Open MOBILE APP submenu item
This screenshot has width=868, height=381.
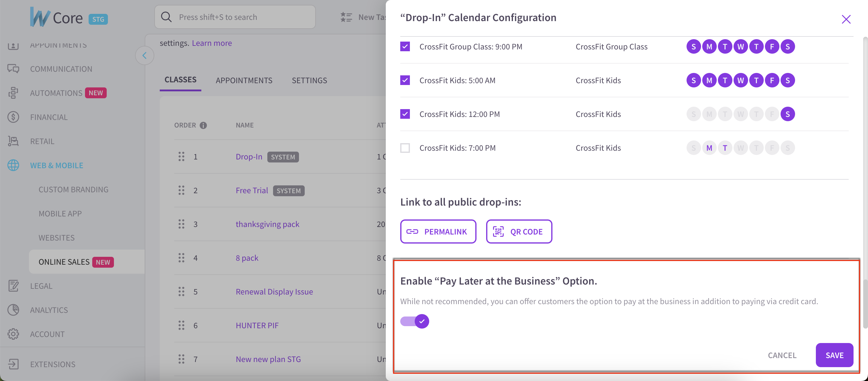point(60,214)
